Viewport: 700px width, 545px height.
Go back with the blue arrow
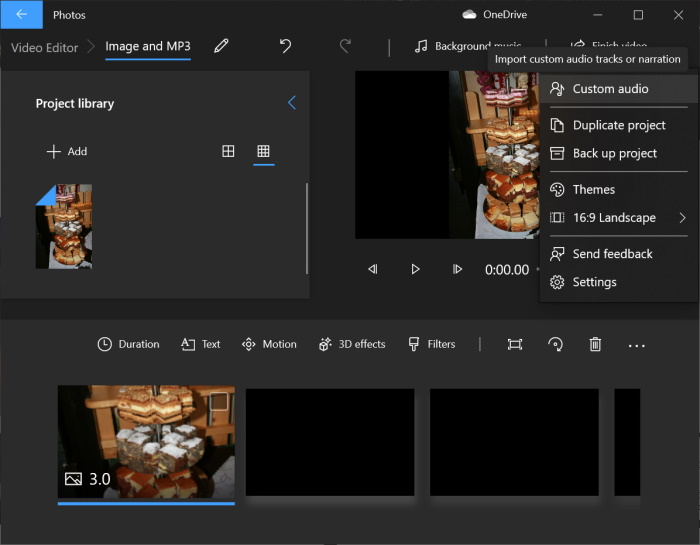21,15
